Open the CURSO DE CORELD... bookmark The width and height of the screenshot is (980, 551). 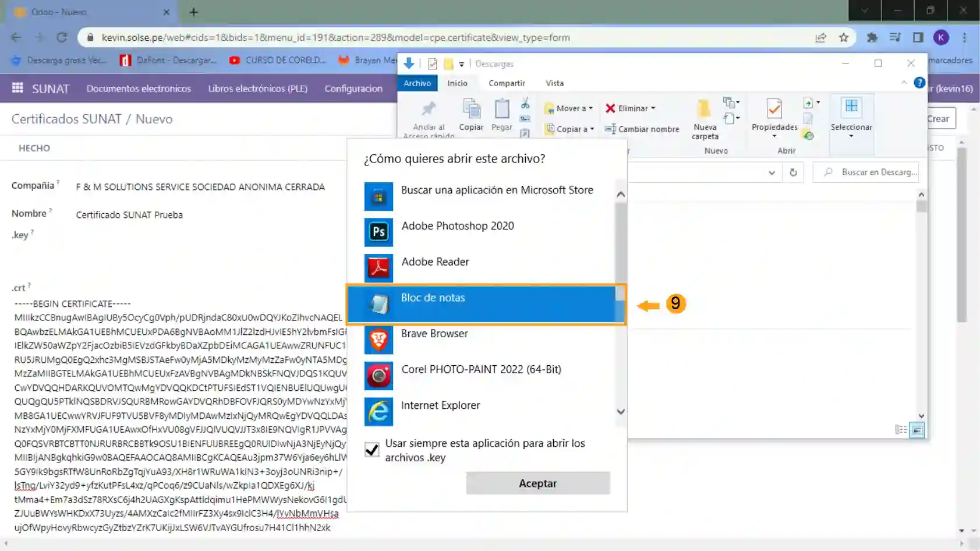(277, 60)
